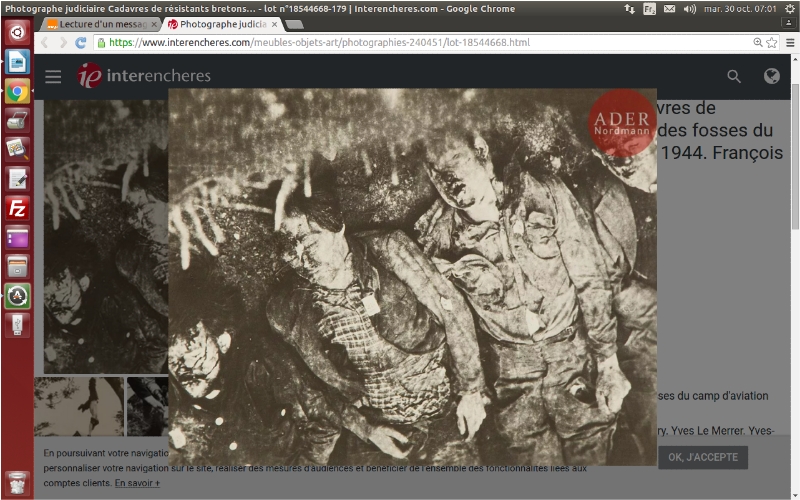Open a new tab button
The image size is (800, 500).
click(294, 24)
